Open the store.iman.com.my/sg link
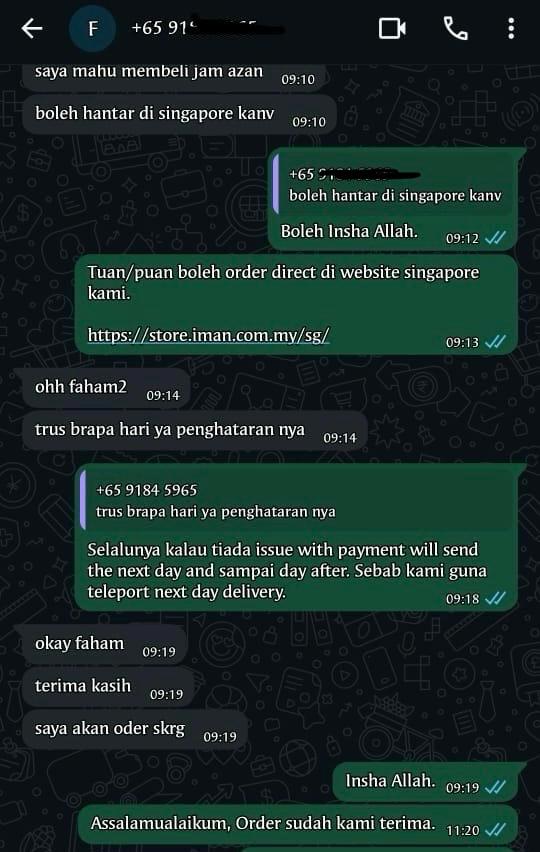Image resolution: width=540 pixels, height=852 pixels. pos(208,335)
